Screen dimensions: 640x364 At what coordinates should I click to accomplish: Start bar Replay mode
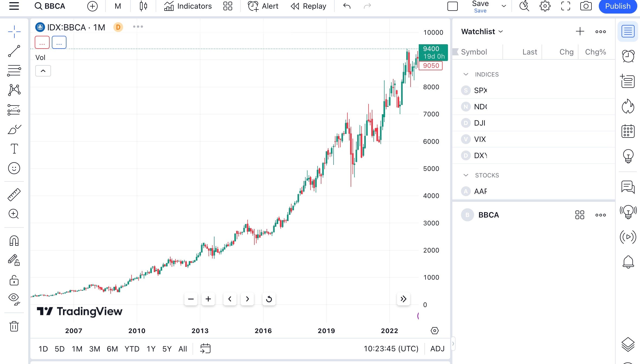point(308,6)
